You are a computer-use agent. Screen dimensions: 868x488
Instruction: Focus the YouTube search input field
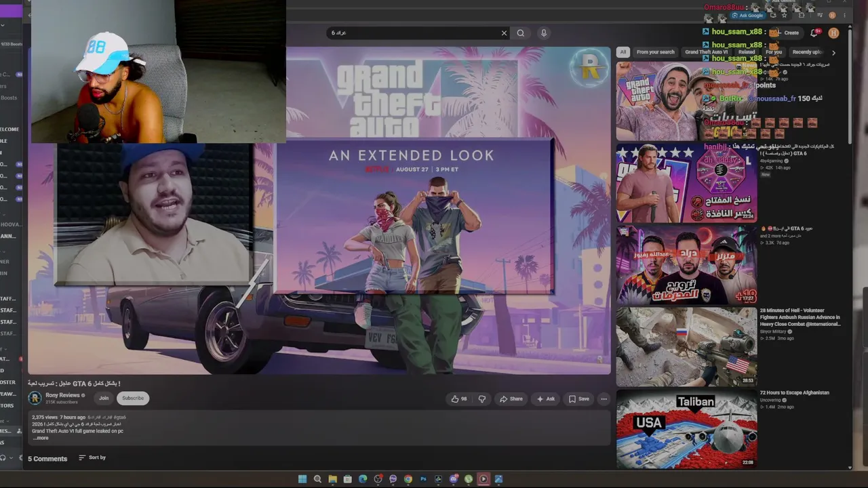coord(414,33)
